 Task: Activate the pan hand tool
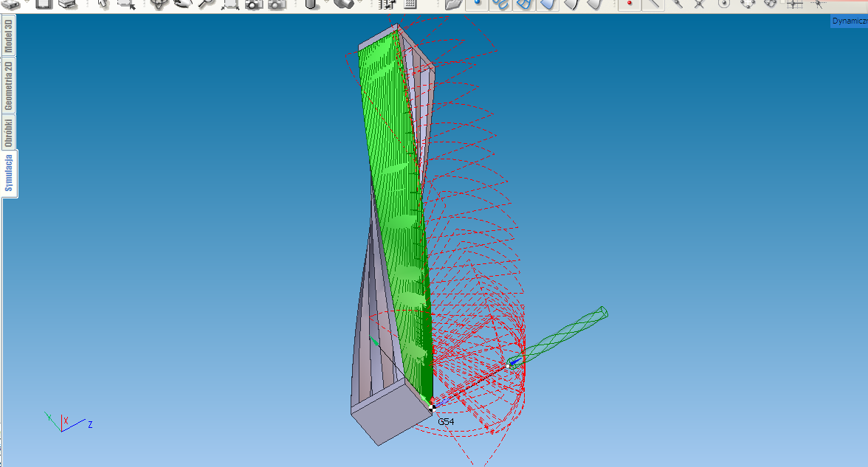pos(183,4)
